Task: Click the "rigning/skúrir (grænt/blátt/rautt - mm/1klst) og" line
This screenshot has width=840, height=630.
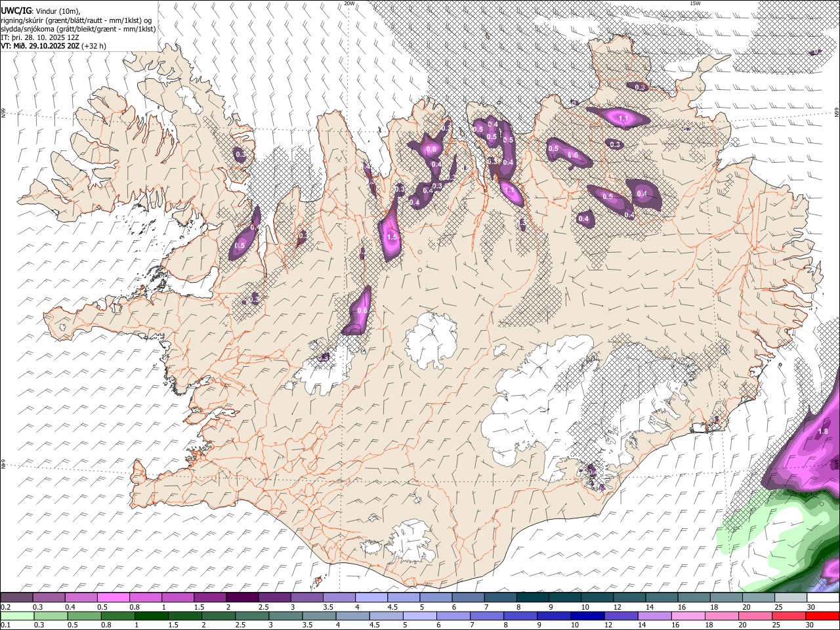Action: 77,20
